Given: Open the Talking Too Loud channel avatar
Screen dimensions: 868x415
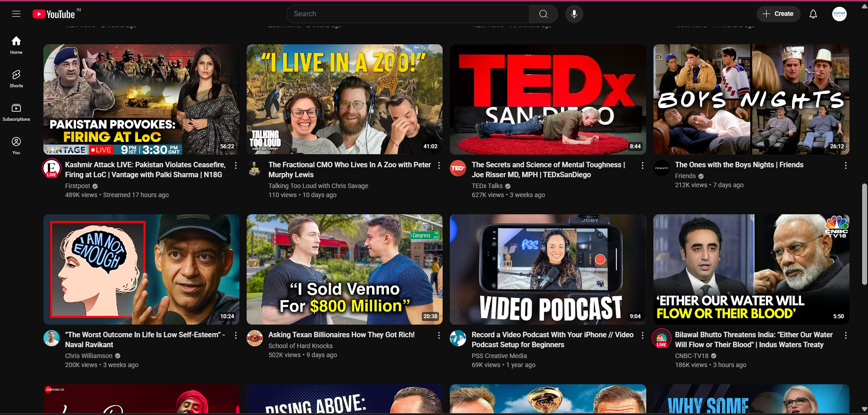Looking at the screenshot, I should (x=255, y=169).
